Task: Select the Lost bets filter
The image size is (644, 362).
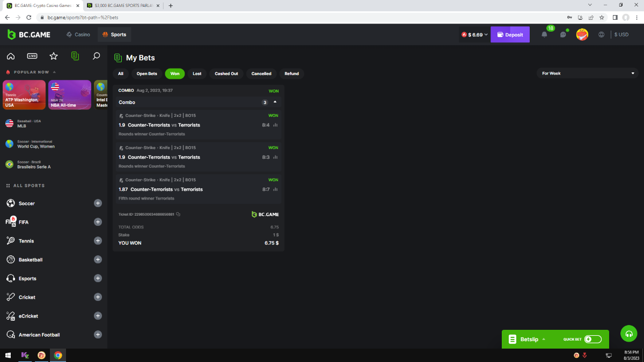Action: point(197,73)
